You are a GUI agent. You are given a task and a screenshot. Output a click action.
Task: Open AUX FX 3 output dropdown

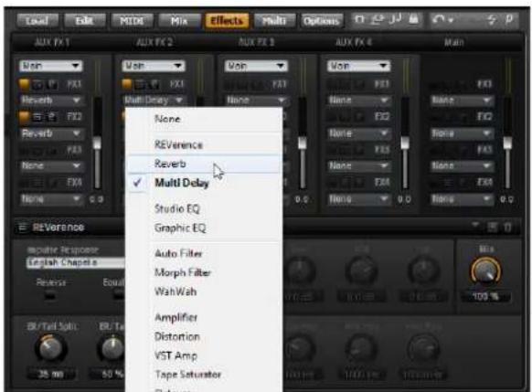pyautogui.click(x=256, y=66)
